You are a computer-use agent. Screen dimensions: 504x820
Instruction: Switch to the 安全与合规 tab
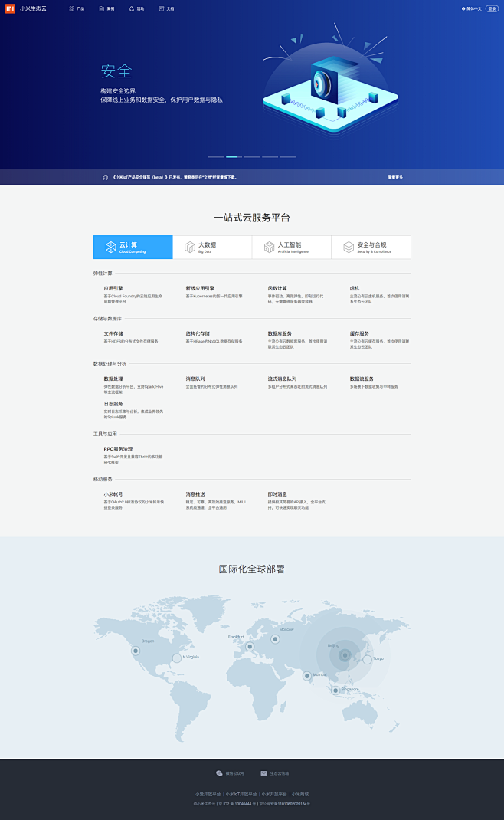point(371,247)
